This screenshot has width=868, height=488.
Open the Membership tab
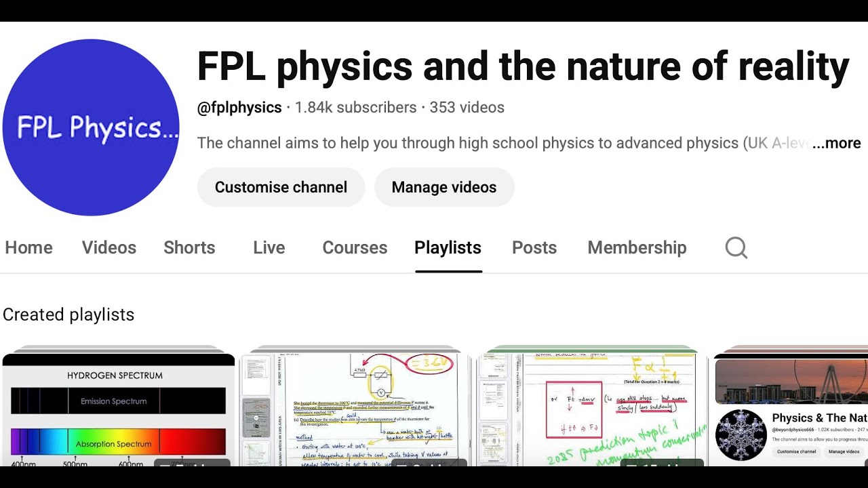(x=637, y=247)
